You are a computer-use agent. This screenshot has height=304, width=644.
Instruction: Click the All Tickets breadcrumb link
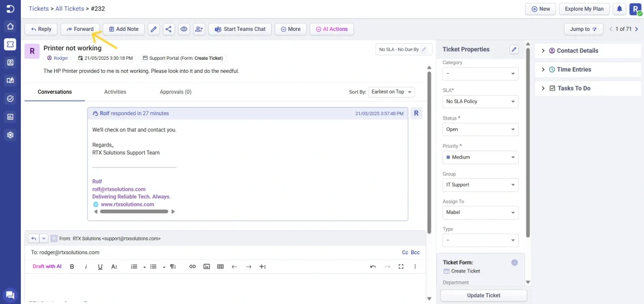pos(69,8)
